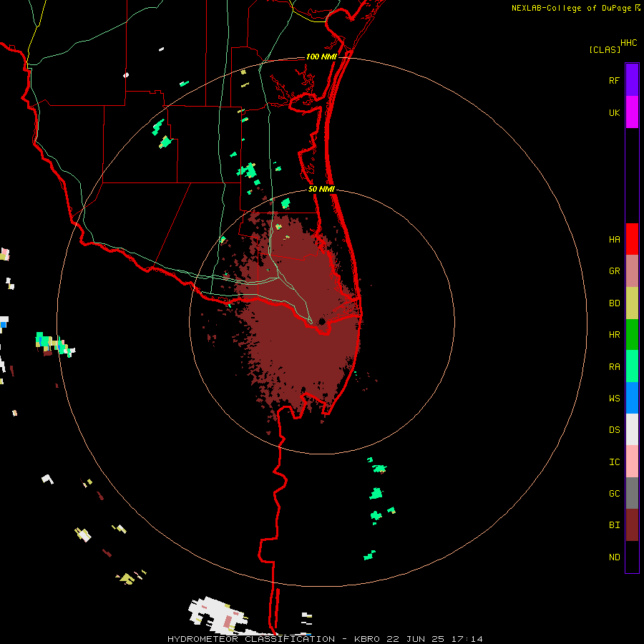Click the BI brown legend swatch
This screenshot has width=644, height=644.
pyautogui.click(x=632, y=525)
